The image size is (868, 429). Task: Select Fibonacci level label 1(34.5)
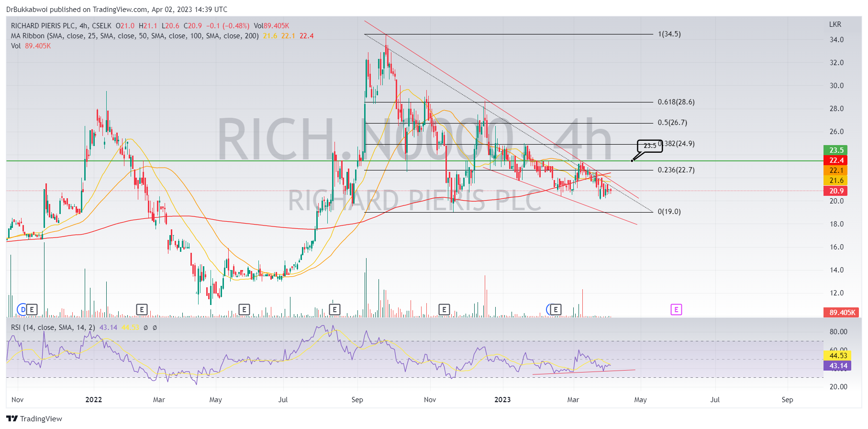669,34
